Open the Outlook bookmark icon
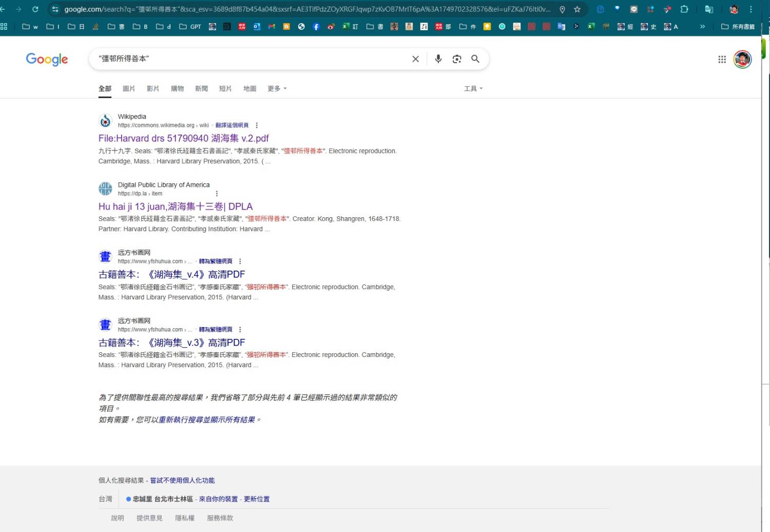This screenshot has width=770, height=532. click(257, 27)
